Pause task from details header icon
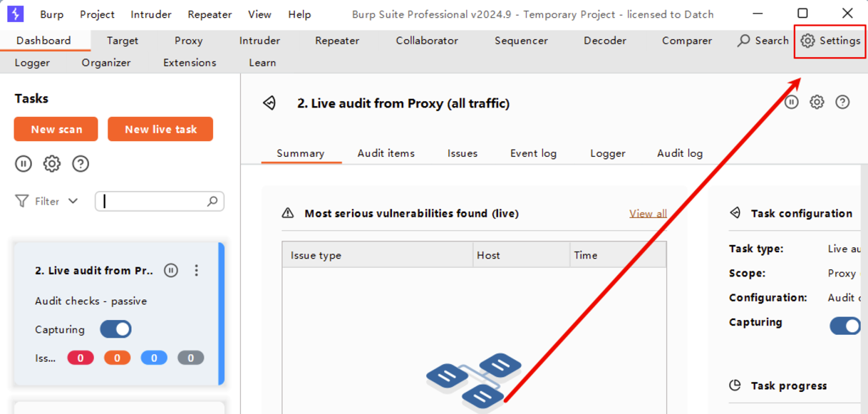Viewport: 868px width, 414px height. tap(791, 102)
